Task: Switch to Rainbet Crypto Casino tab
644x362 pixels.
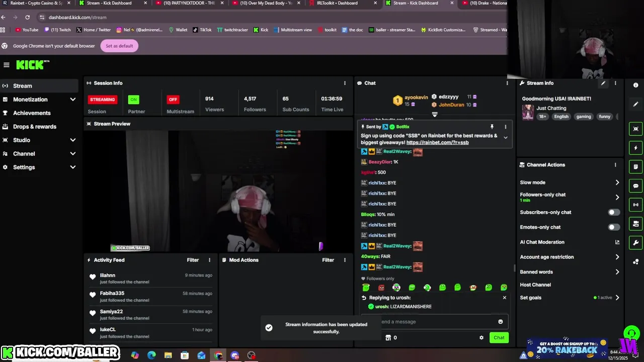Action: coord(35,3)
